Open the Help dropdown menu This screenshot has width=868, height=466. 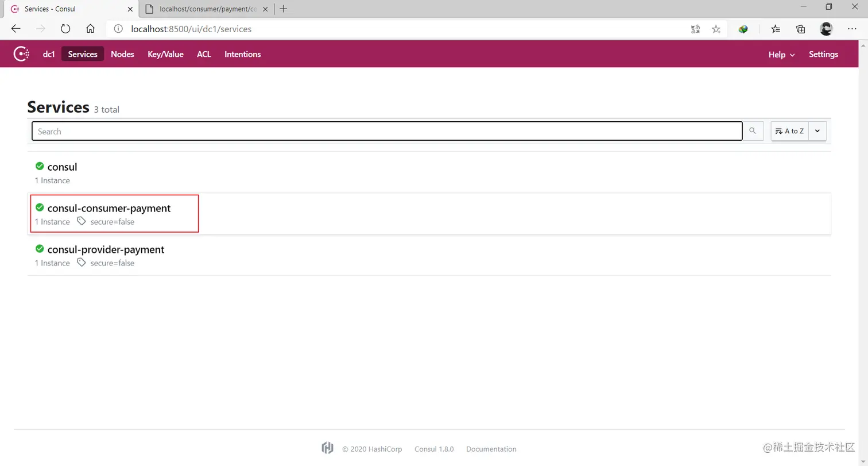click(x=781, y=54)
